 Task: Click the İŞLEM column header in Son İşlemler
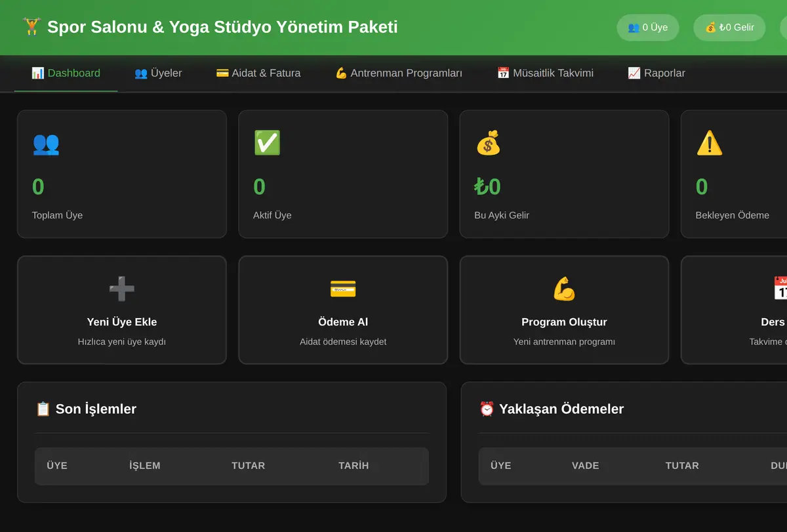click(x=145, y=466)
